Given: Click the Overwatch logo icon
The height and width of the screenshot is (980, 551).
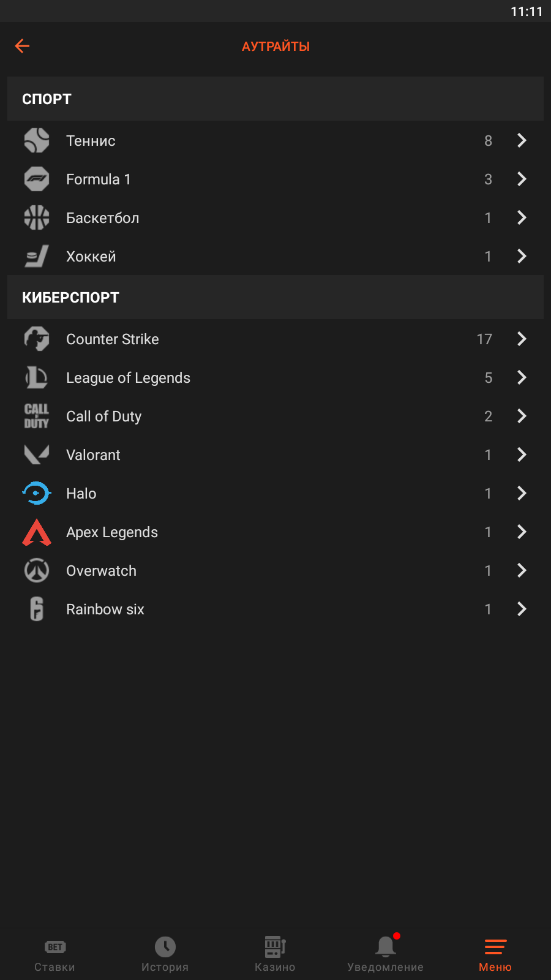Looking at the screenshot, I should point(37,570).
